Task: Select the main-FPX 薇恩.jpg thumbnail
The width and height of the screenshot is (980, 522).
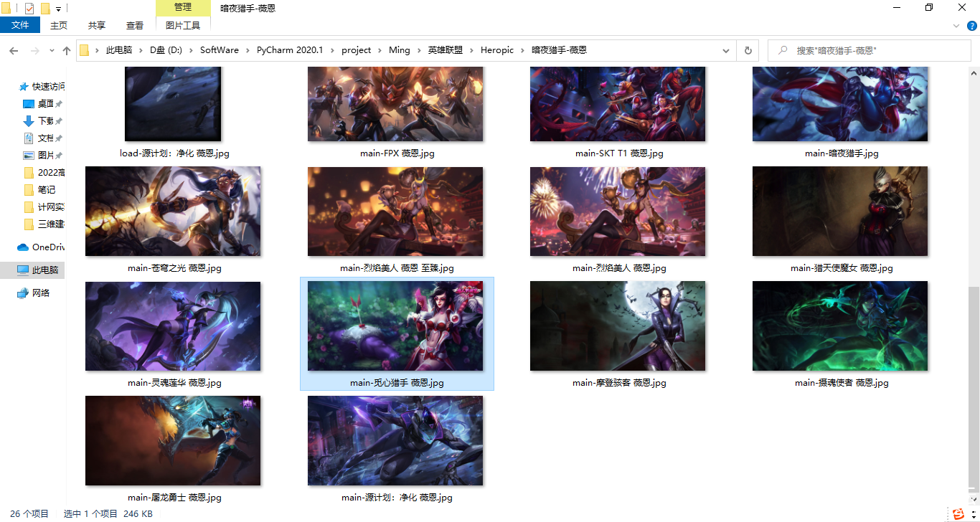Action: pos(395,104)
